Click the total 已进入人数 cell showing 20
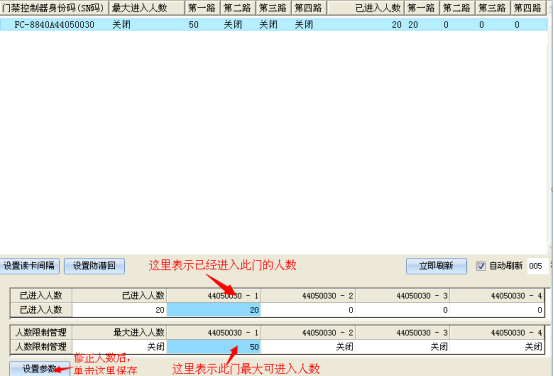 click(x=119, y=310)
